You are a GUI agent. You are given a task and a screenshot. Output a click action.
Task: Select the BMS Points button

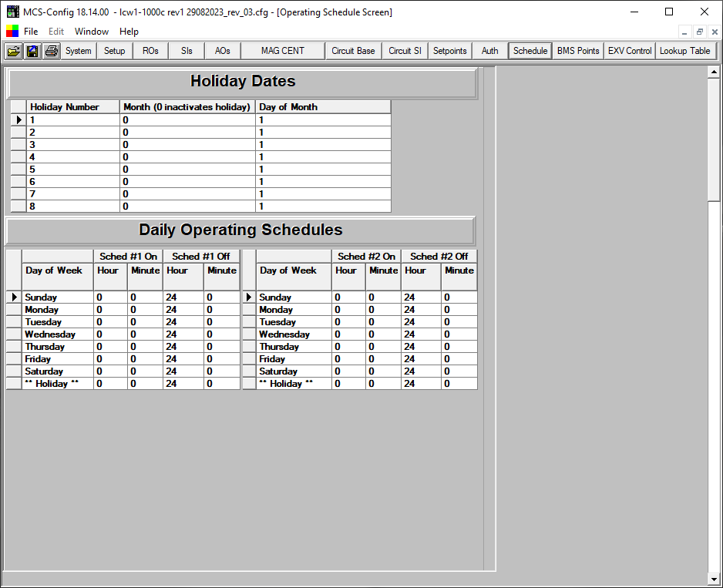click(x=578, y=51)
